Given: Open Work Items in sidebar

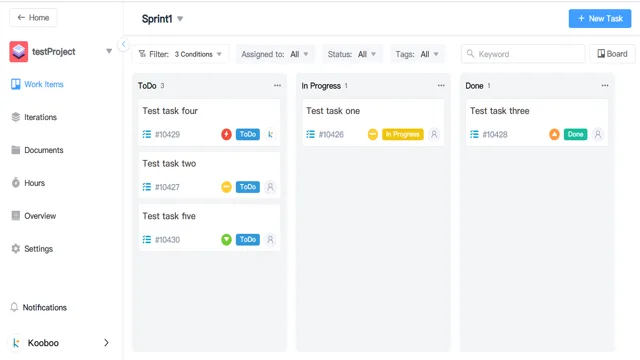Looking at the screenshot, I should click(37, 84).
